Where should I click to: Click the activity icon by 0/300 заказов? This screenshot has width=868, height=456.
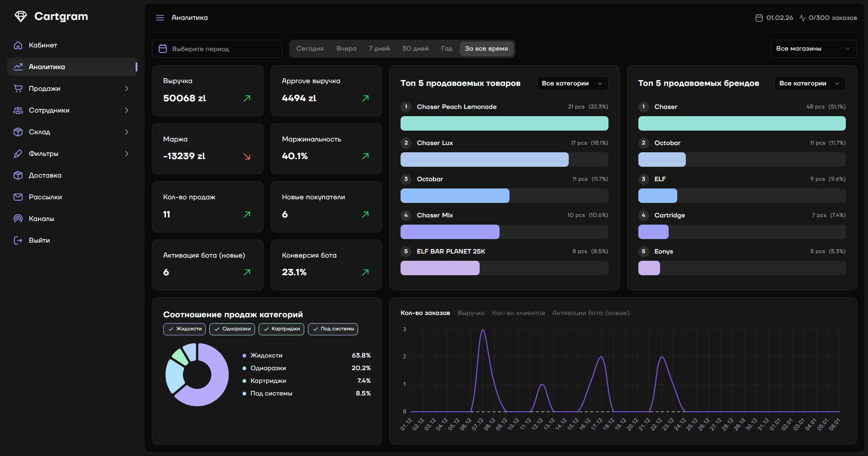802,18
